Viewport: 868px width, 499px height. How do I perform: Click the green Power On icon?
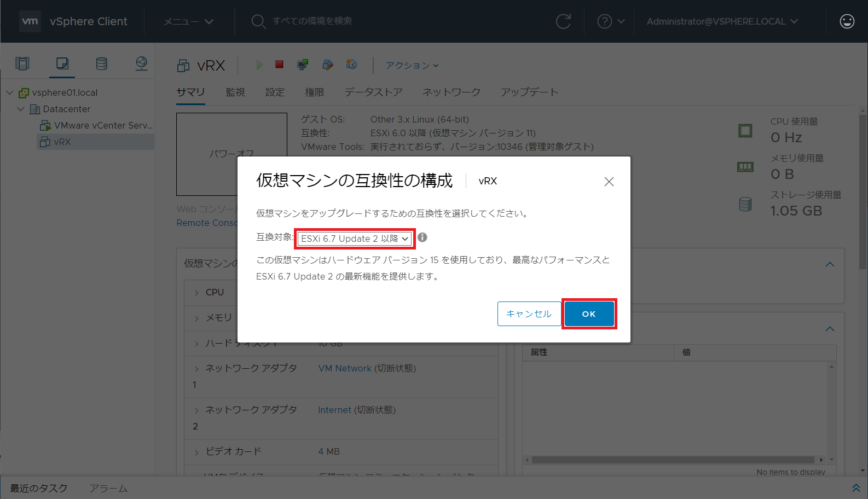click(x=259, y=65)
